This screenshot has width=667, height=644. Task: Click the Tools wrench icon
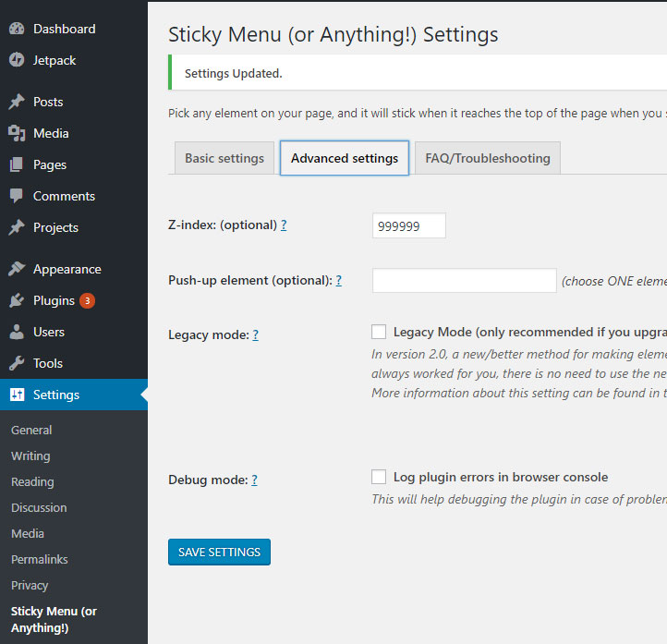click(17, 363)
